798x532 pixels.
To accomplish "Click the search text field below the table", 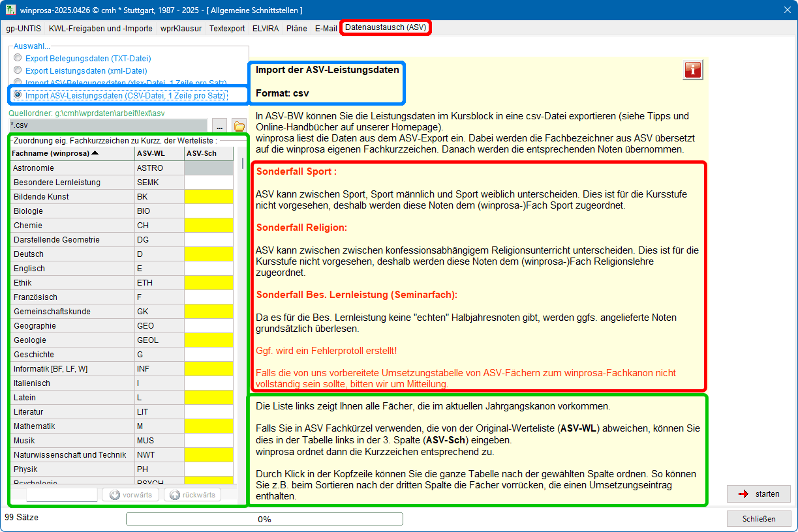I will coord(61,495).
